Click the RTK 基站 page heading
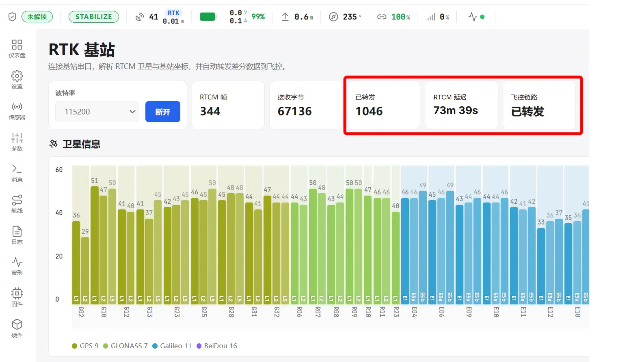This screenshot has height=362, width=644. (82, 49)
